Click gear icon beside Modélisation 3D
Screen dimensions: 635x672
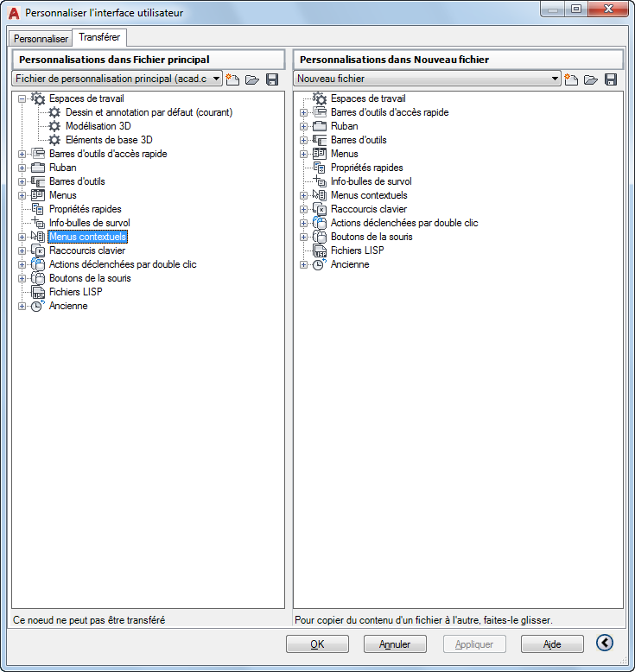(54, 126)
